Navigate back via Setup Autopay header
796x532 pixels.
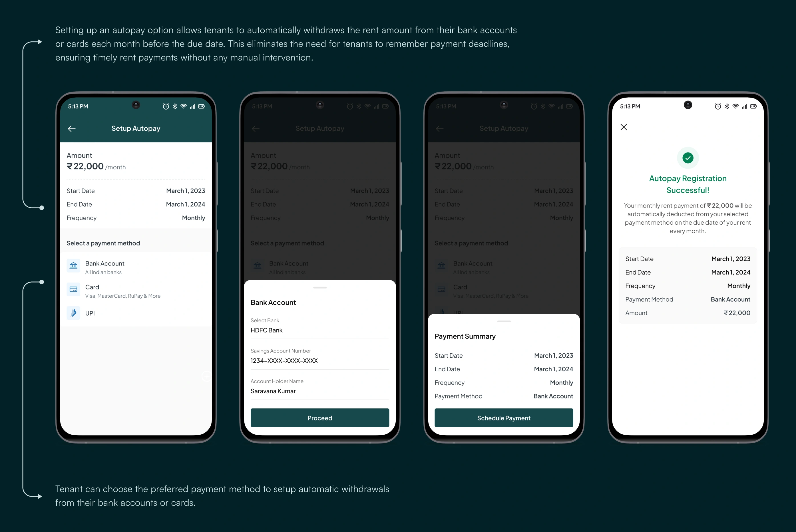pos(71,128)
